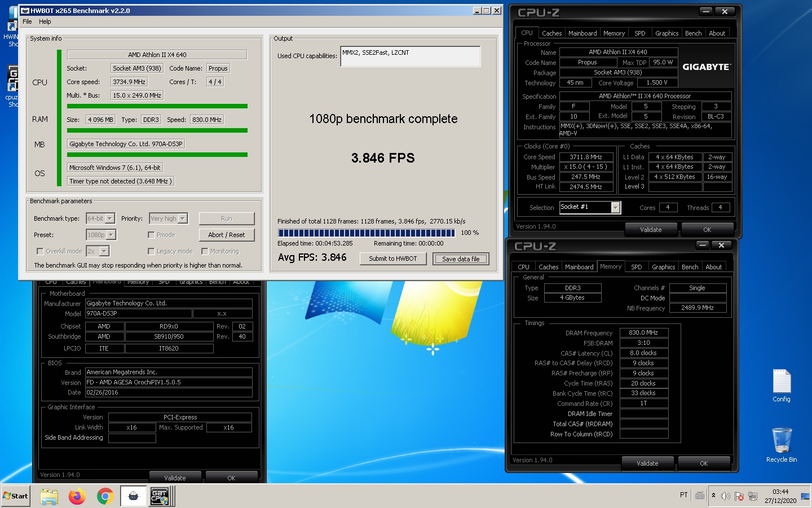
Task: Click the on-screen keyboard tray icon
Action: (x=700, y=496)
